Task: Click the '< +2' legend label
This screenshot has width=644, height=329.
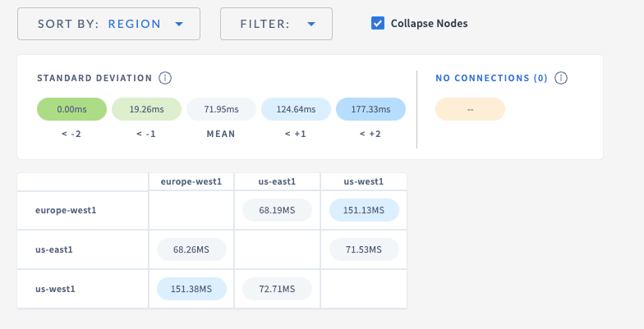Action: click(x=370, y=134)
